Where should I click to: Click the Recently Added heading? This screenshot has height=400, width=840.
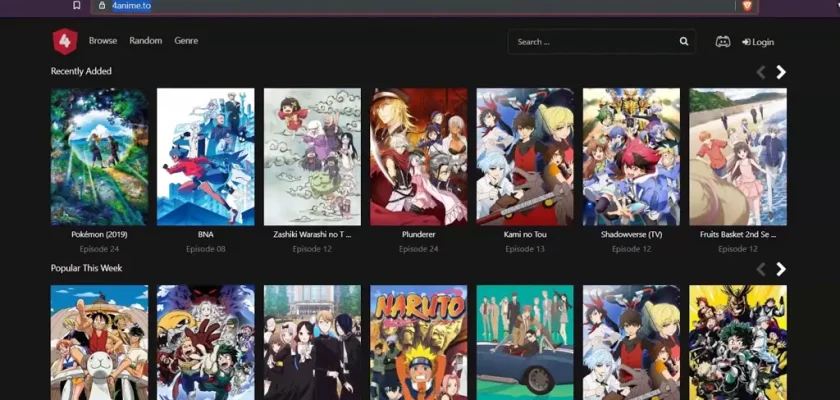[x=81, y=71]
